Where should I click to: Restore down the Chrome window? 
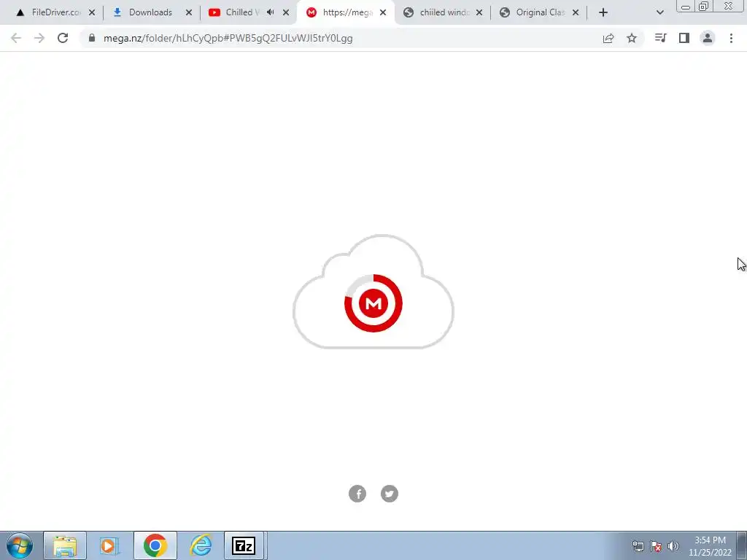[703, 7]
